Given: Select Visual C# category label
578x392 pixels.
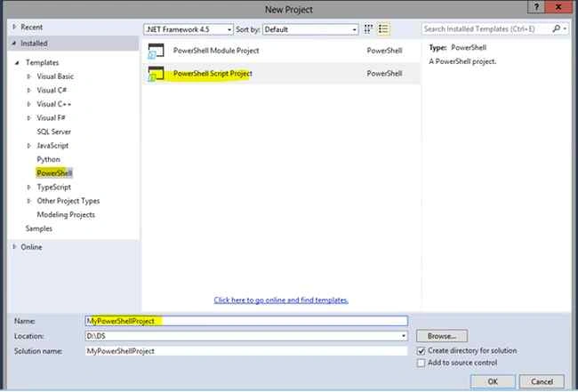Looking at the screenshot, I should [52, 91].
